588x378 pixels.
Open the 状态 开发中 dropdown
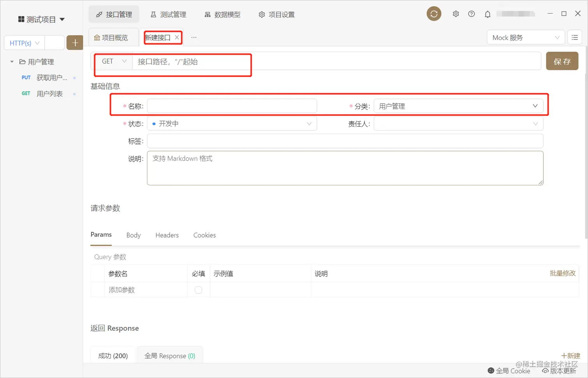[232, 124]
